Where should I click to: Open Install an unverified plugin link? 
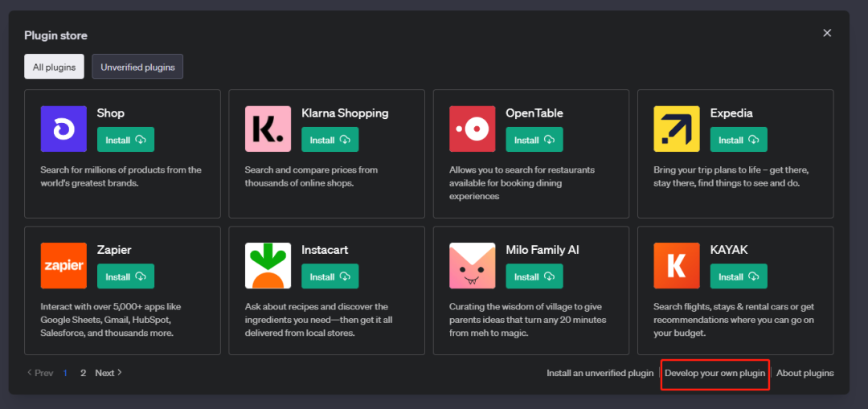600,373
